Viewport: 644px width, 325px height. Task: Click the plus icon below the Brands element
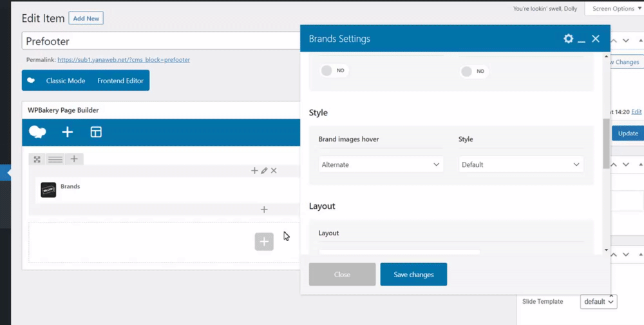point(264,210)
